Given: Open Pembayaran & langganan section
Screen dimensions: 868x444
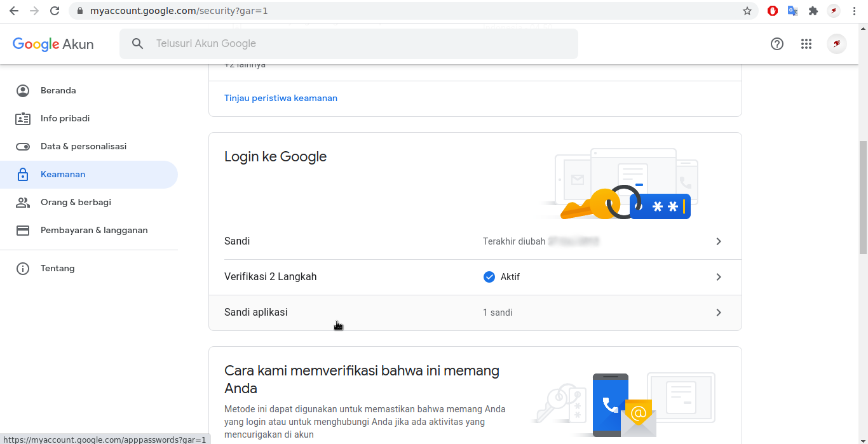Looking at the screenshot, I should [x=94, y=231].
